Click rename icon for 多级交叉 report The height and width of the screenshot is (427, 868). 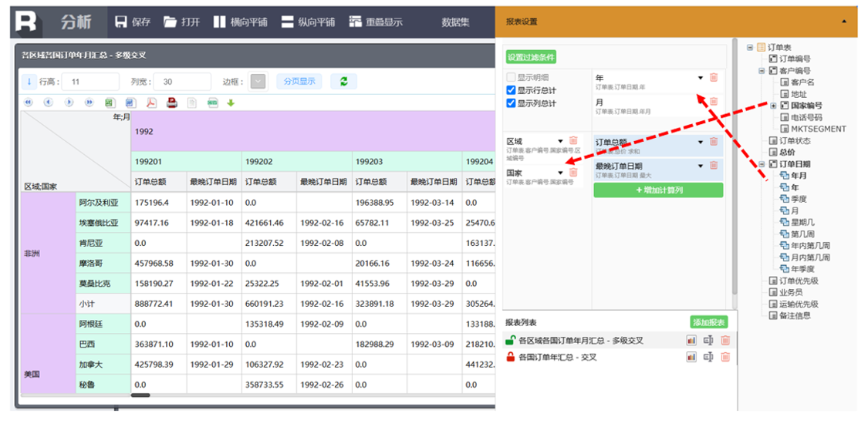click(708, 340)
